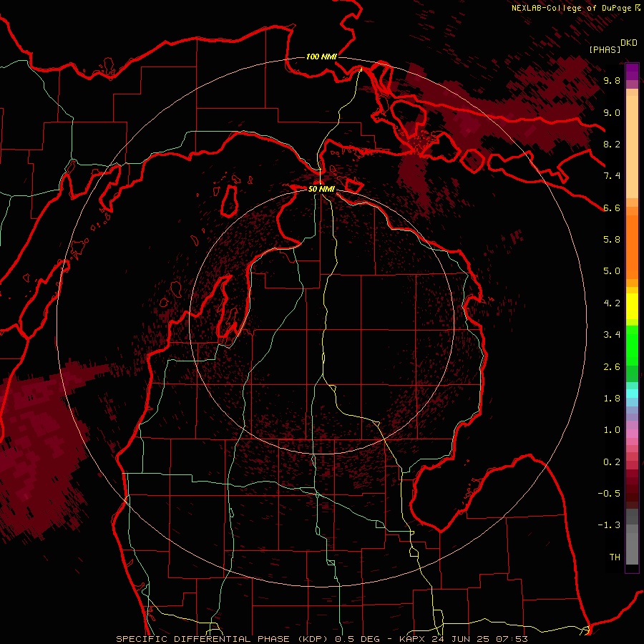Click the 4.2 scale label
The image size is (644, 644).
tap(612, 303)
